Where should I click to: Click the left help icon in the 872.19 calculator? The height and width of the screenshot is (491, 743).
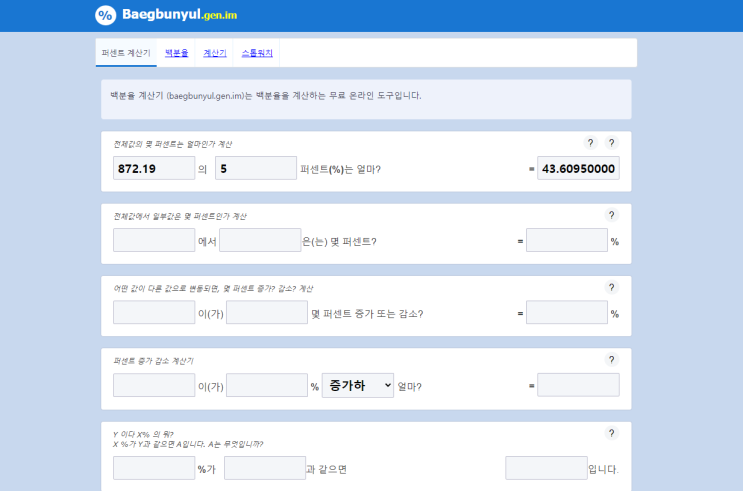tap(590, 143)
